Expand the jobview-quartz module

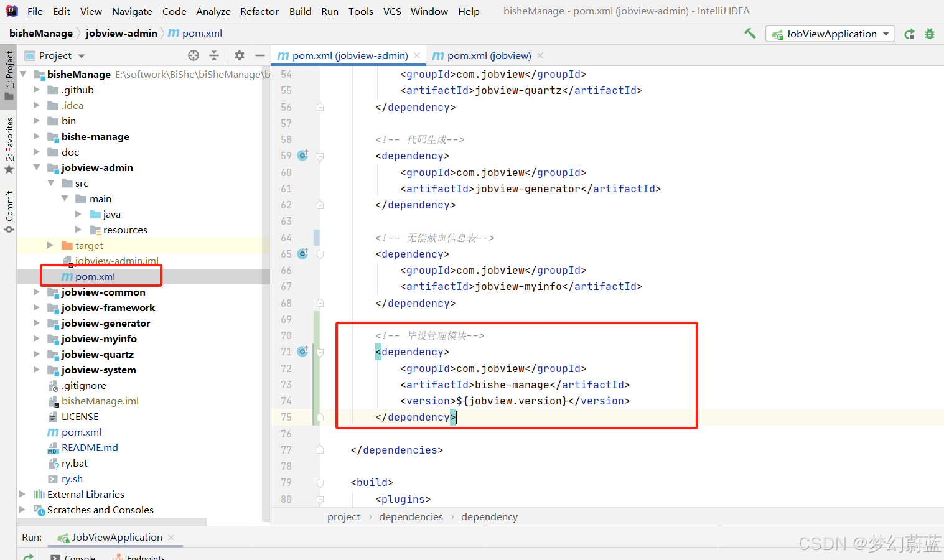37,354
